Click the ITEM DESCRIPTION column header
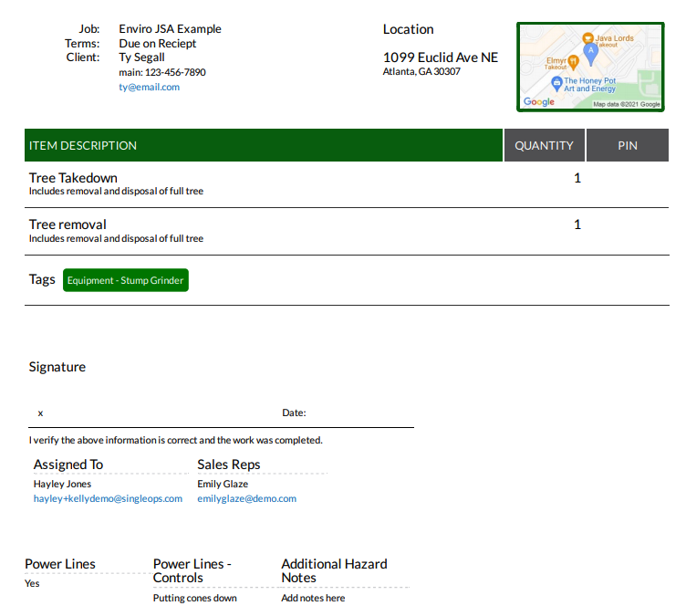Viewport: 686px width, 616px height. coord(83,145)
